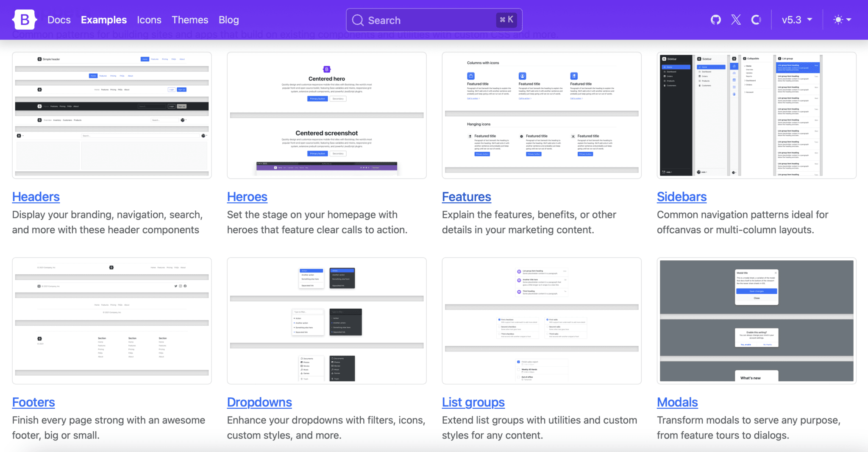Go to the Themes page

189,20
